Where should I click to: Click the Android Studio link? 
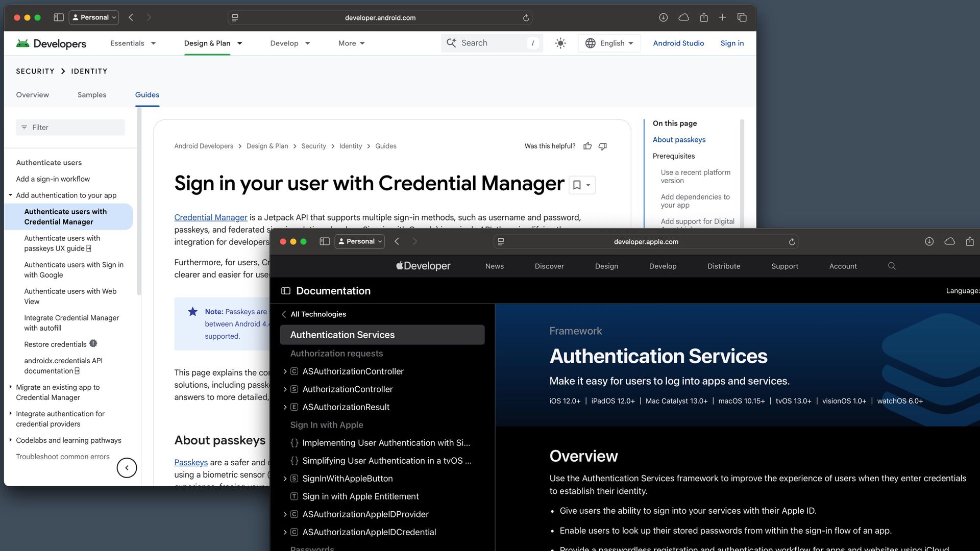tap(678, 43)
